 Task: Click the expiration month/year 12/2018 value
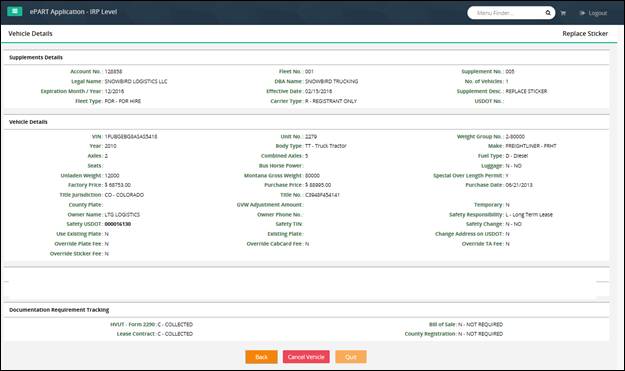(x=114, y=91)
